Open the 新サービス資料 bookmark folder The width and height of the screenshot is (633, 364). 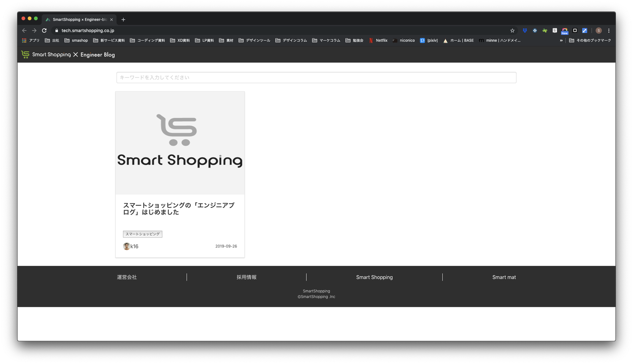[109, 40]
